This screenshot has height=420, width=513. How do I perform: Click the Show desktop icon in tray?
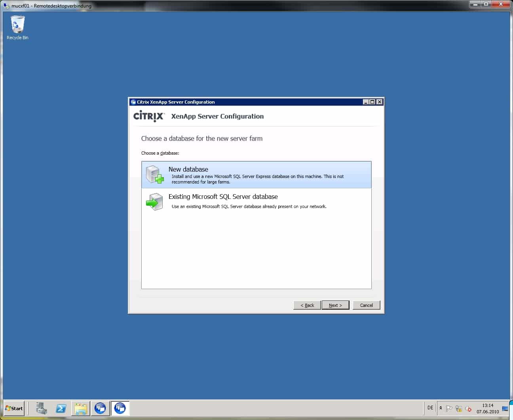505,409
